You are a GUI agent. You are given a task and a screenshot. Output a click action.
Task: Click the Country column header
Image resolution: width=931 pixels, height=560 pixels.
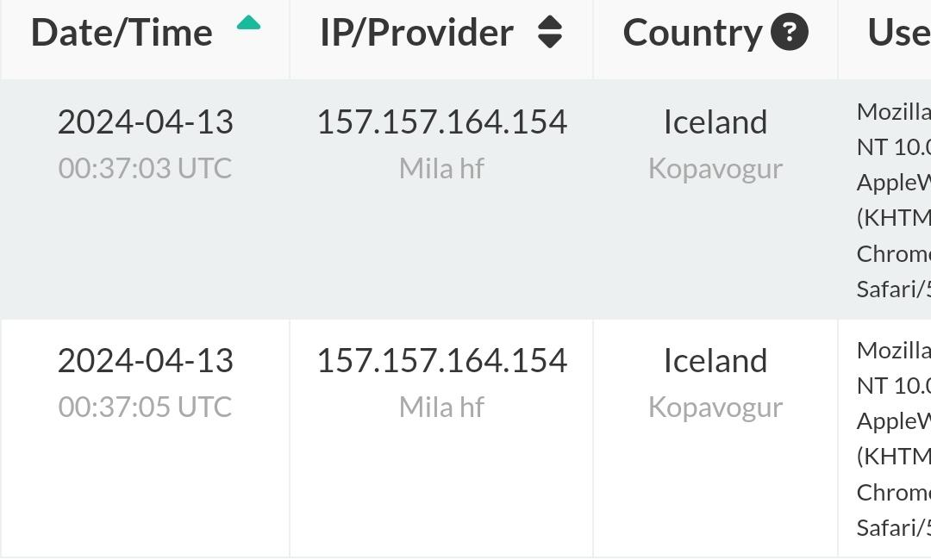point(692,33)
